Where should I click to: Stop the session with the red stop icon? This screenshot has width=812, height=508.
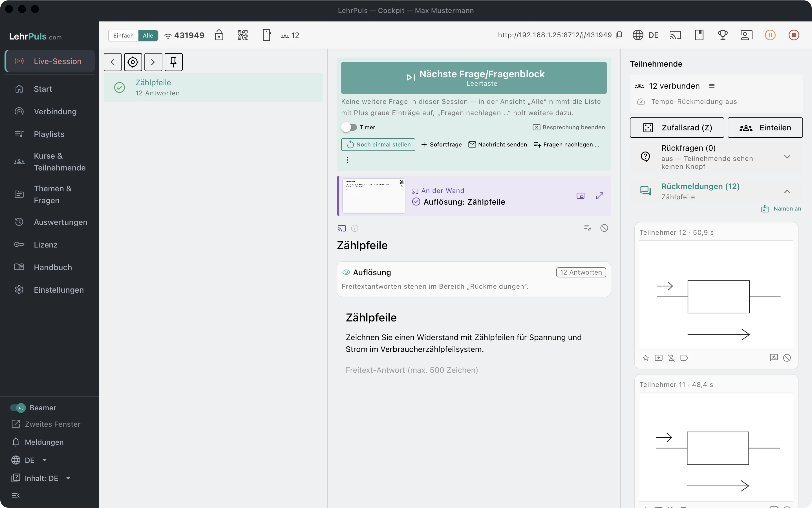(x=794, y=35)
